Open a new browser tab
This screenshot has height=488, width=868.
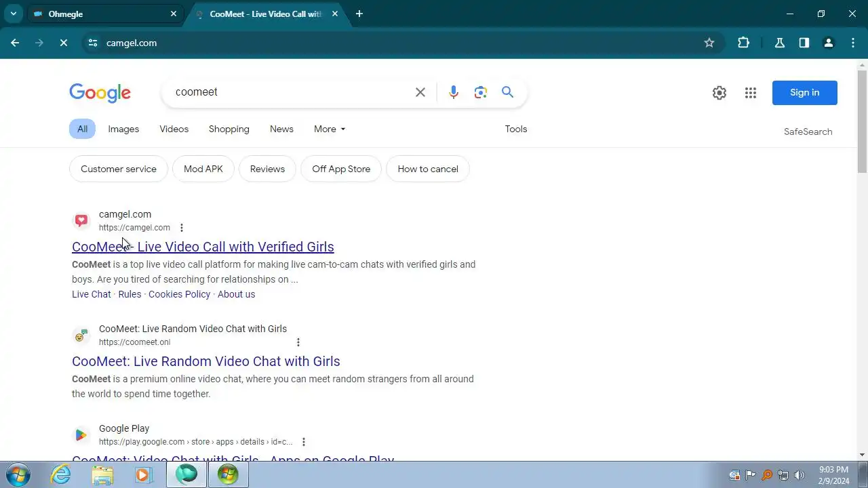coord(359,14)
